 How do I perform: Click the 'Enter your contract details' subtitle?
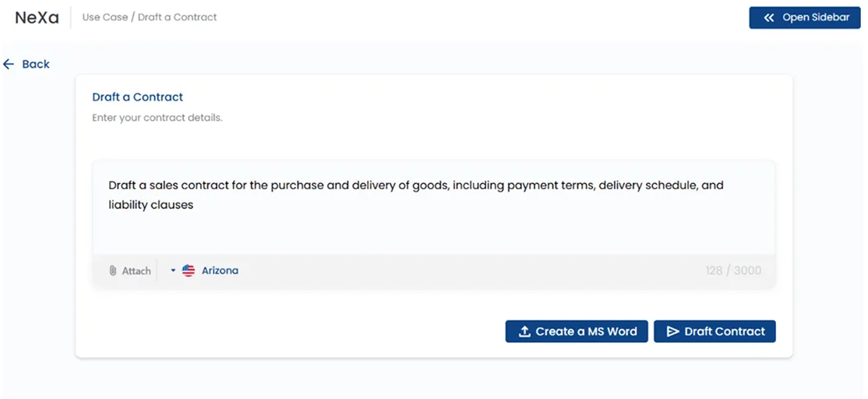157,118
